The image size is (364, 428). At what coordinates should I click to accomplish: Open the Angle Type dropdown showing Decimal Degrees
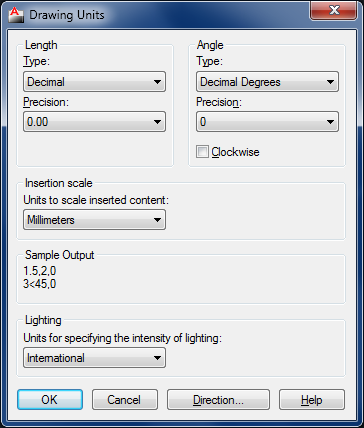pos(267,82)
